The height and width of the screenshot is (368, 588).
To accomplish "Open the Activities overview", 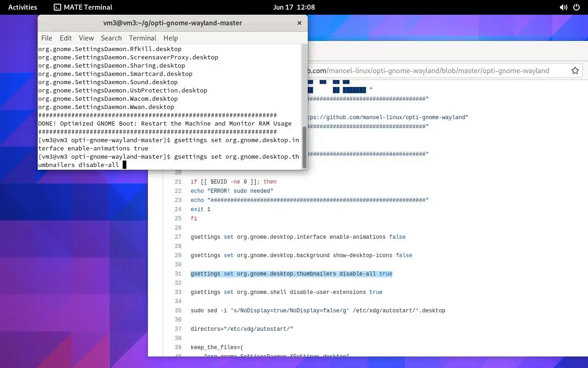I will click(x=23, y=7).
